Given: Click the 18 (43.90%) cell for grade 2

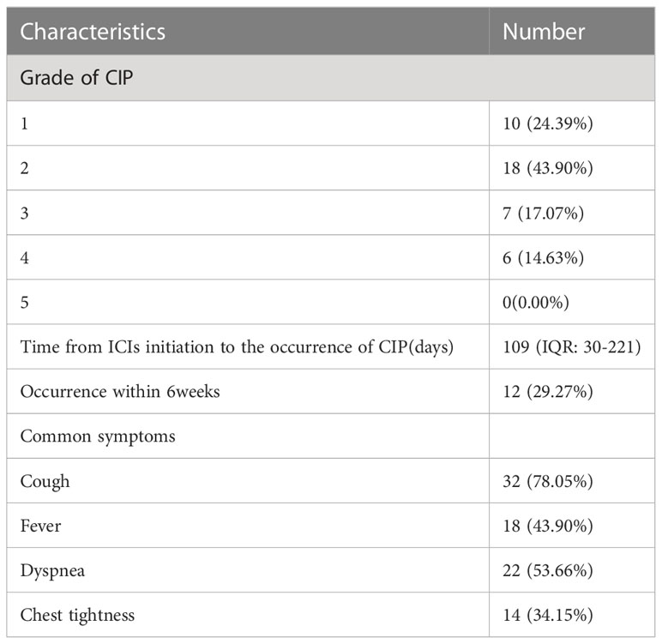Looking at the screenshot, I should (548, 168).
